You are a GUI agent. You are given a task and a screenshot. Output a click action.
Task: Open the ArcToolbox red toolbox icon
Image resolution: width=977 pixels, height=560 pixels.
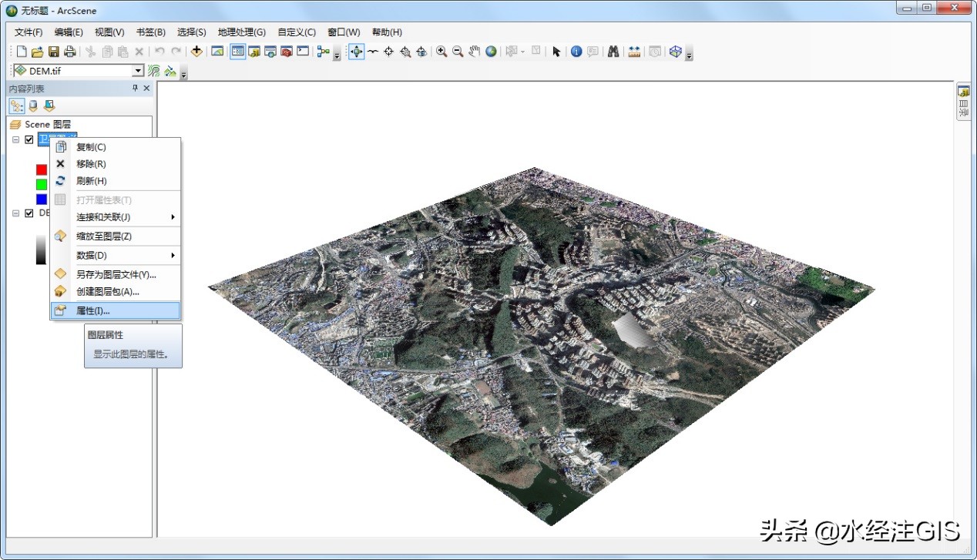pos(286,52)
